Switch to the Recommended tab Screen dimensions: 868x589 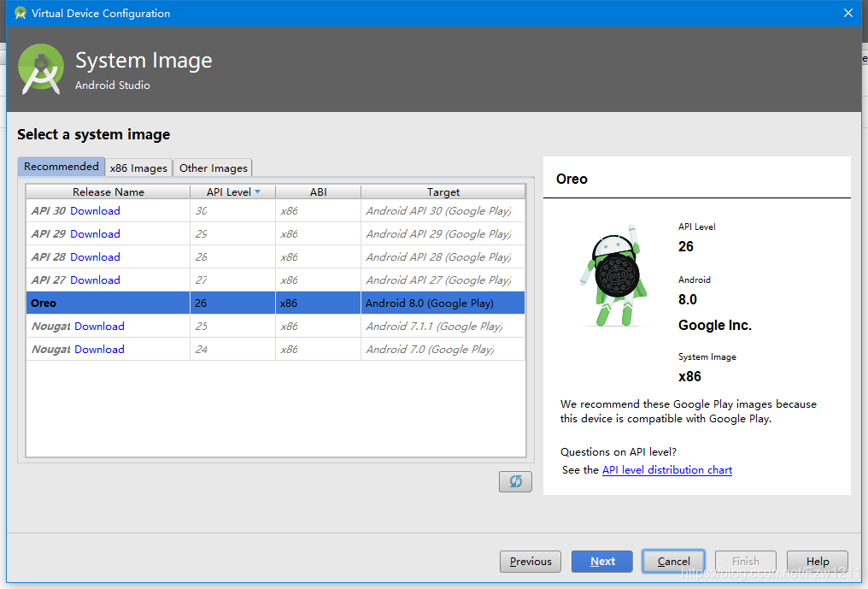[61, 166]
